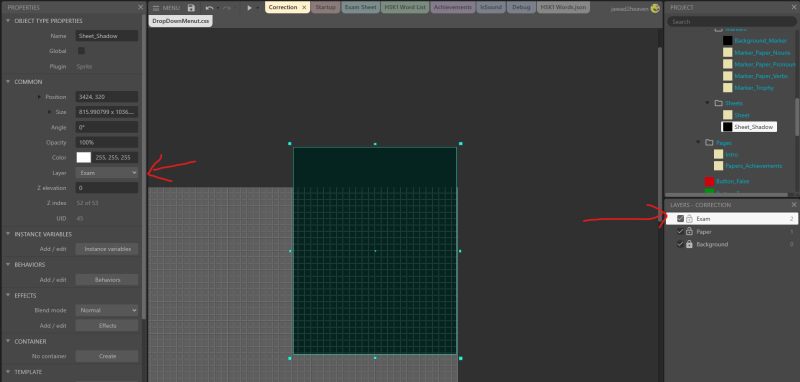Select Sheet_Shadow black sprite icon

pos(728,127)
